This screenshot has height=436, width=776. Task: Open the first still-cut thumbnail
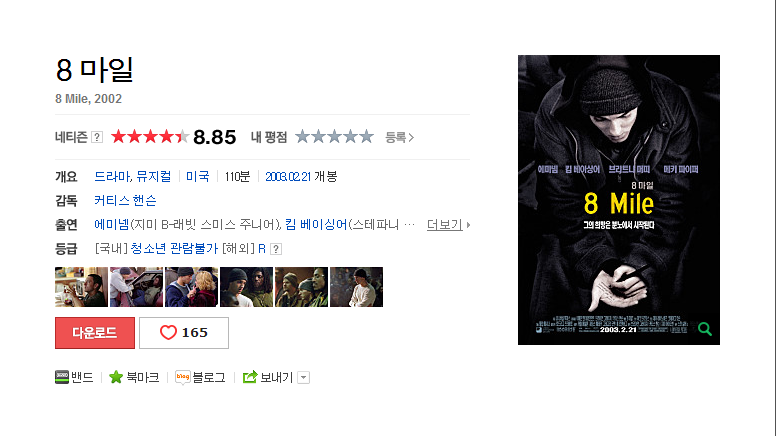point(81,287)
